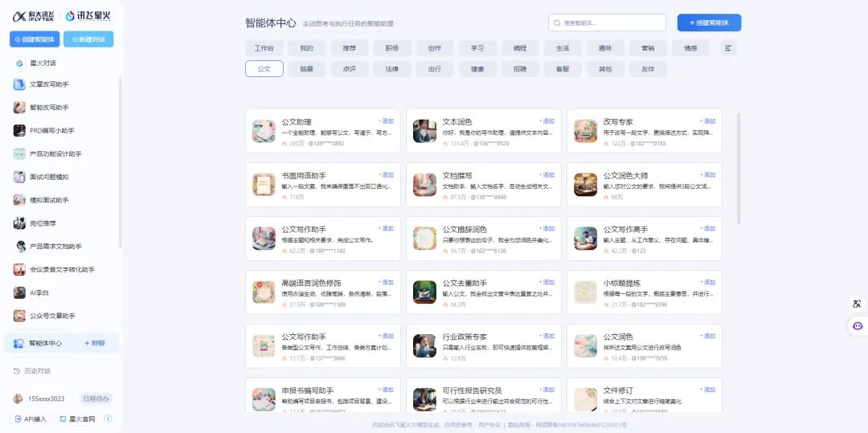
Task: Click the agent list vertical scrollbar
Action: pyautogui.click(x=739, y=168)
